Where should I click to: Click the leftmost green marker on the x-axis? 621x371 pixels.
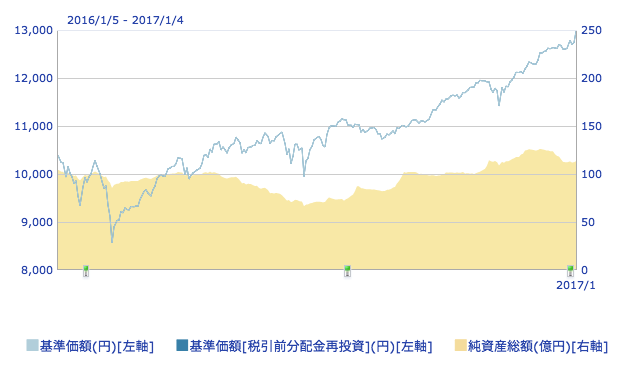[86, 271]
